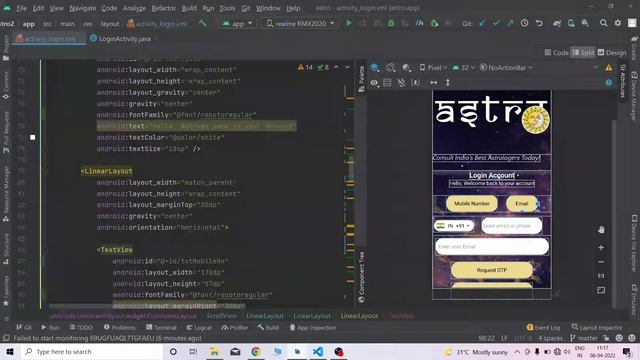Screen dimensions: 640x360
Task: Start debugging with the bug icon
Action: pyautogui.click(x=391, y=23)
